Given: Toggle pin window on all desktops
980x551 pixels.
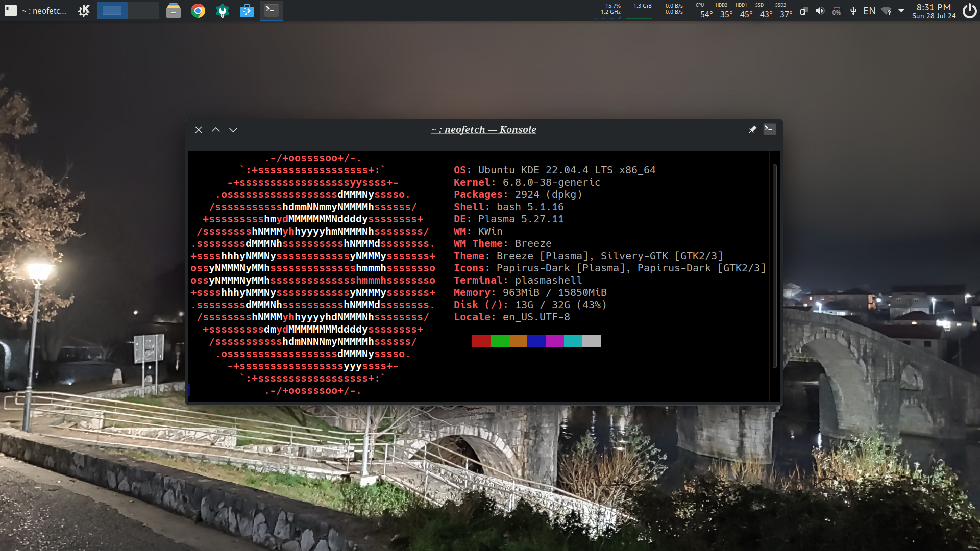Looking at the screenshot, I should [x=752, y=130].
